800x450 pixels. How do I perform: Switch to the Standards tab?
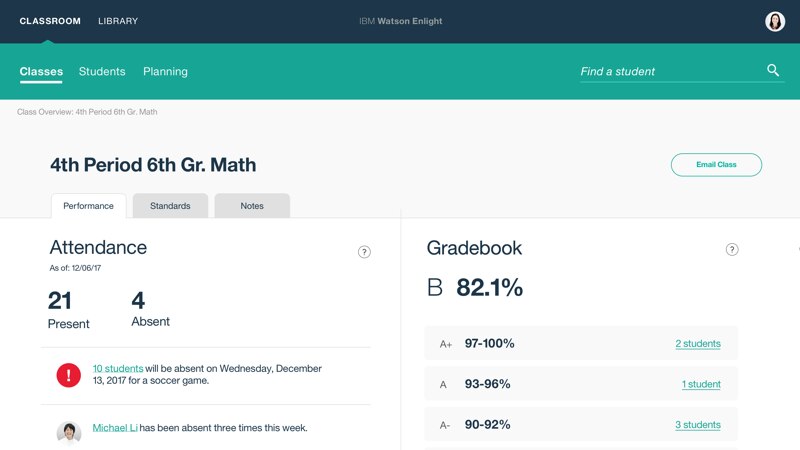click(170, 206)
